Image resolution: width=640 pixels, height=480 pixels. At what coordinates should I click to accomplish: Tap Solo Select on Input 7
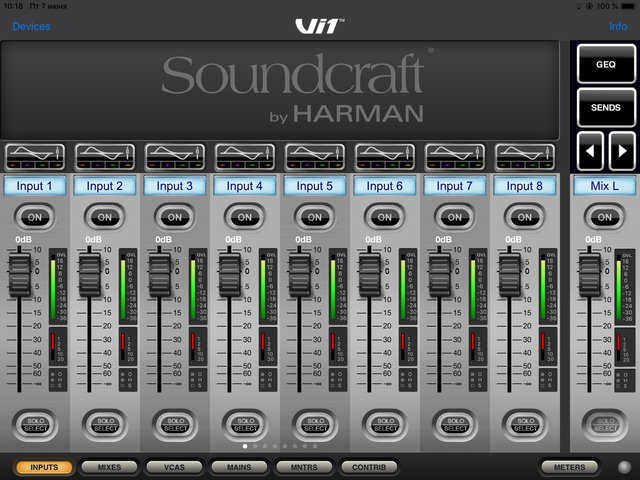[455, 425]
